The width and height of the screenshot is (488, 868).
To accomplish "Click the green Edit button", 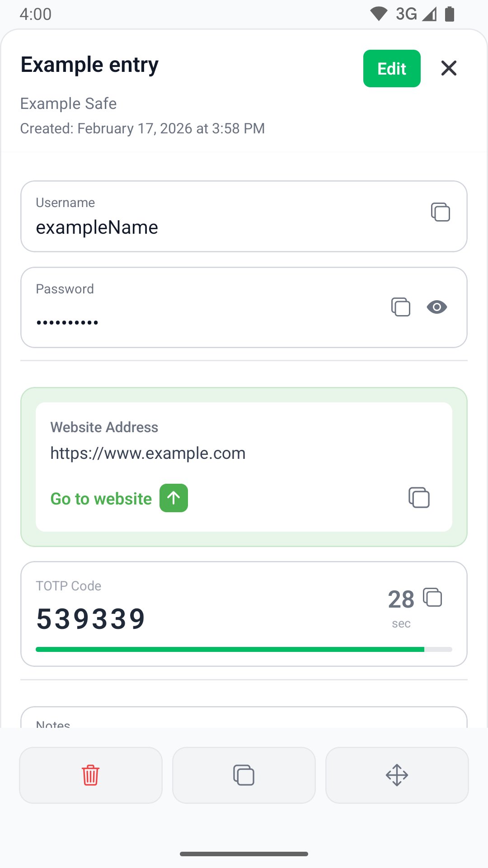I will (392, 68).
